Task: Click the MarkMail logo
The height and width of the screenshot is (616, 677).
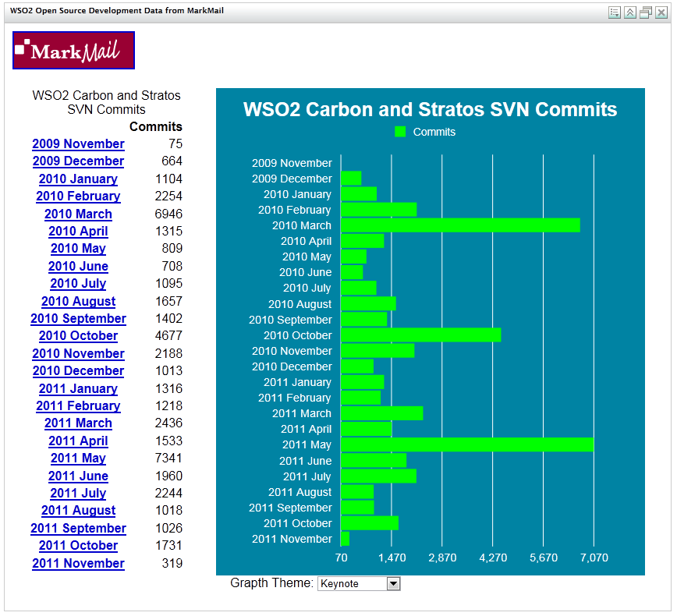Action: coord(73,50)
